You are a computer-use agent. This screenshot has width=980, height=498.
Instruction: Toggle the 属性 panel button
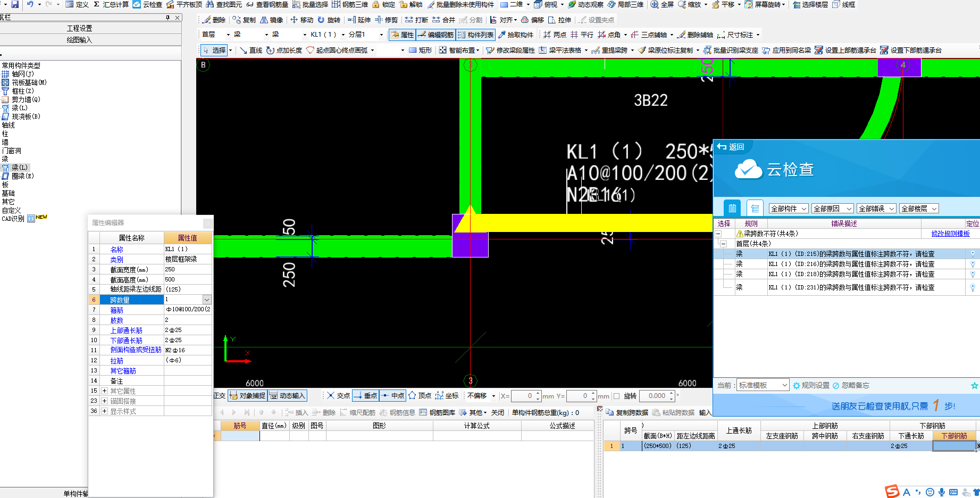(x=402, y=35)
